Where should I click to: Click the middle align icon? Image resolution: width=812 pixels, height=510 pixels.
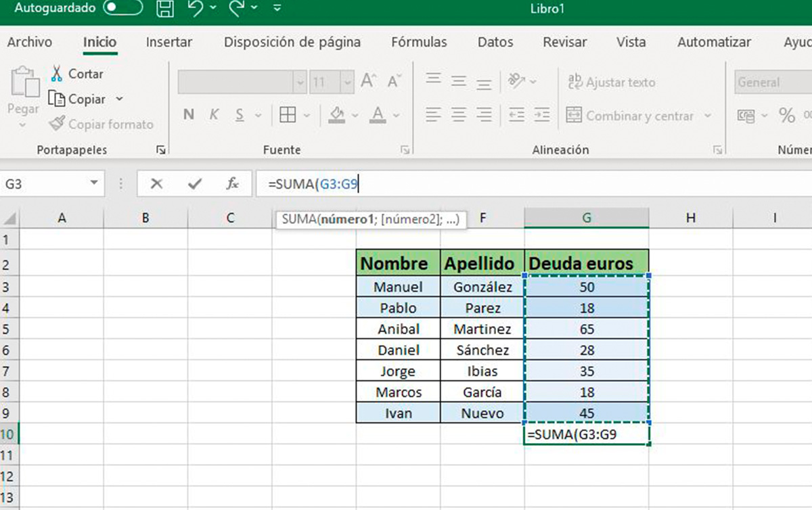pyautogui.click(x=459, y=81)
